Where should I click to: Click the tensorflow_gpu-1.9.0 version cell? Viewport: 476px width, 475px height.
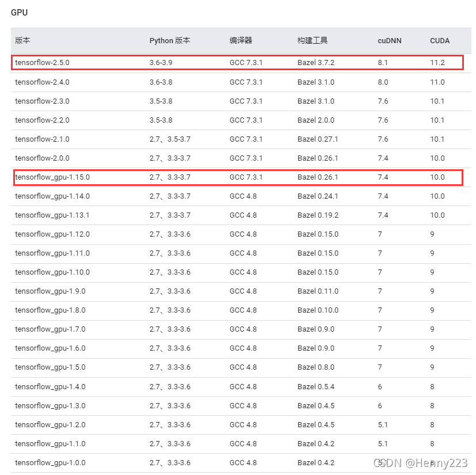(x=50, y=291)
